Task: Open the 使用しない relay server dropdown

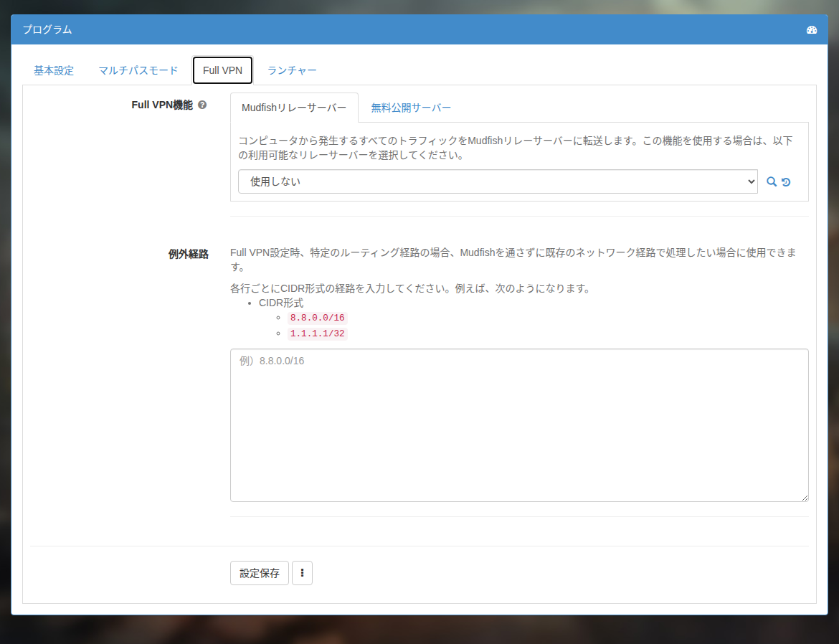Action: click(498, 181)
